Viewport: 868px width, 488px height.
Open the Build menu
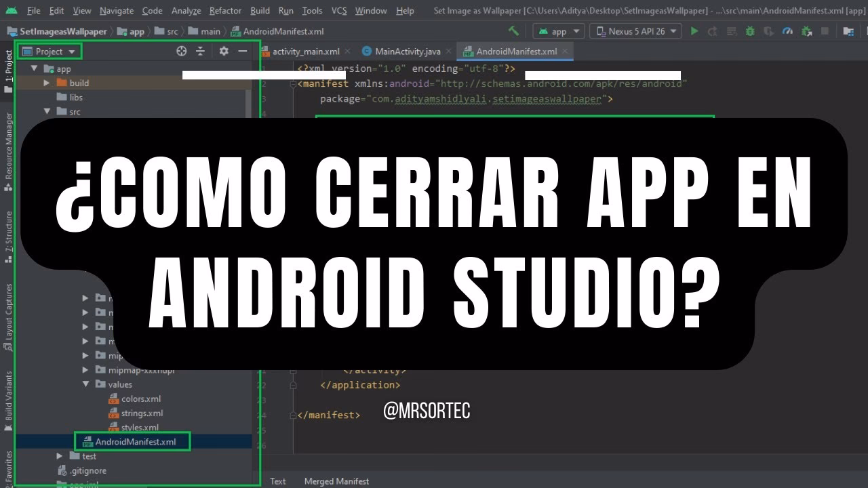(260, 10)
